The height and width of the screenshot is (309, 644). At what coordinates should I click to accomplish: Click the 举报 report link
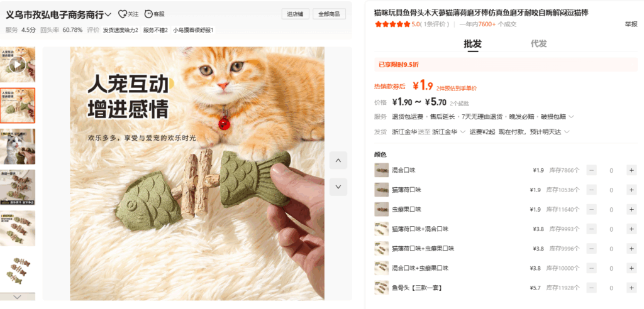pyautogui.click(x=631, y=24)
